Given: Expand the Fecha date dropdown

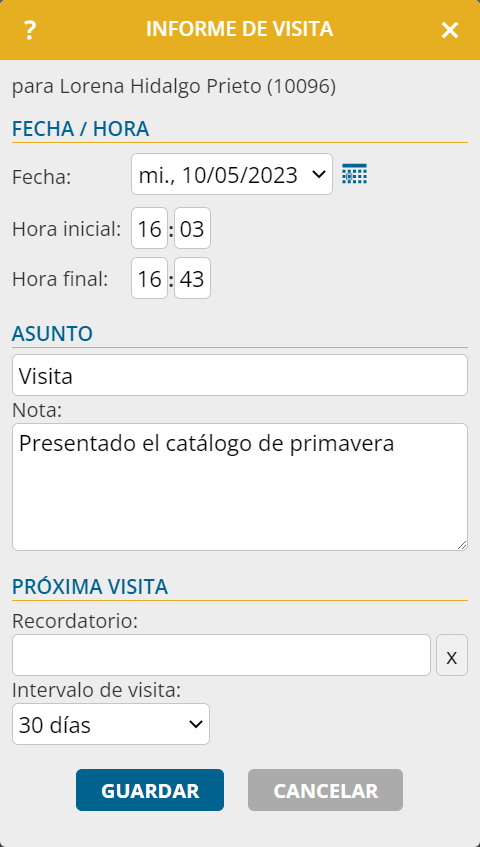Looking at the screenshot, I should pos(232,174).
